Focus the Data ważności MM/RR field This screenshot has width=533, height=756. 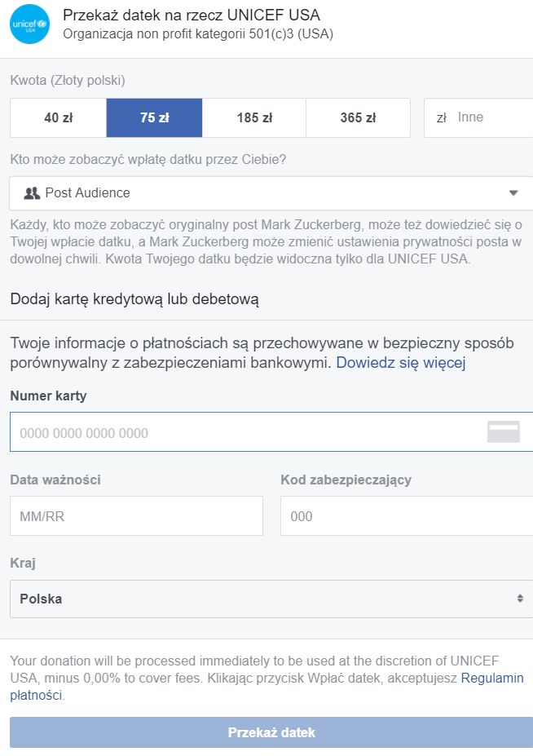(x=136, y=516)
